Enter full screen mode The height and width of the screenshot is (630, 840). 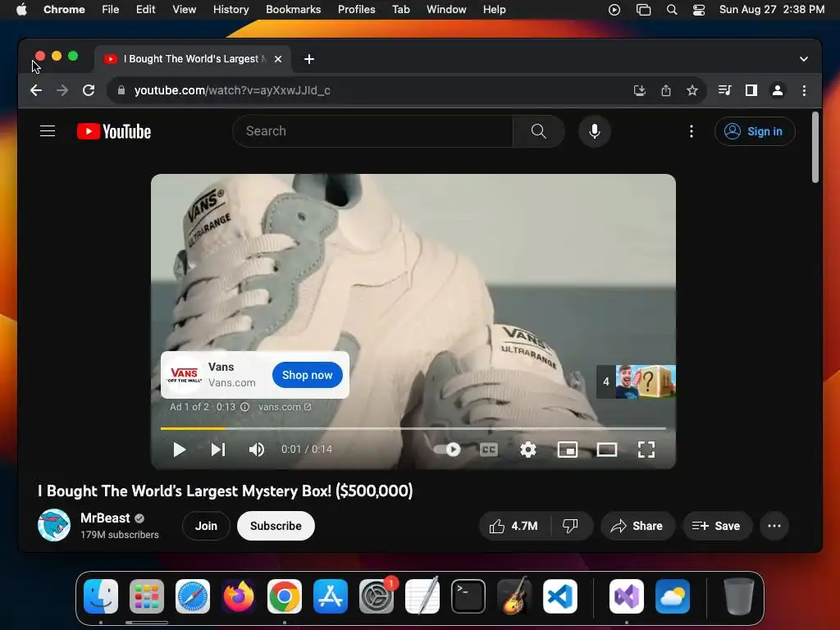click(646, 450)
